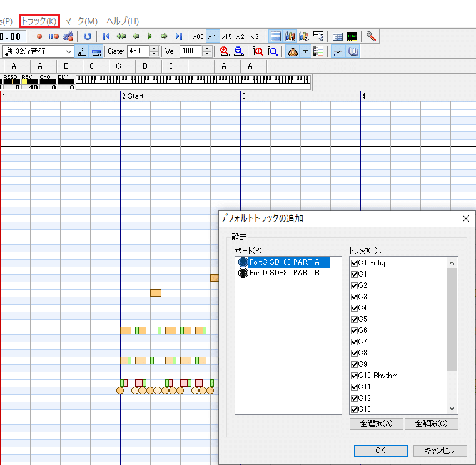Viewport: 476px width, 465px height.
Task: Open the level meter icon
Action: point(352,37)
